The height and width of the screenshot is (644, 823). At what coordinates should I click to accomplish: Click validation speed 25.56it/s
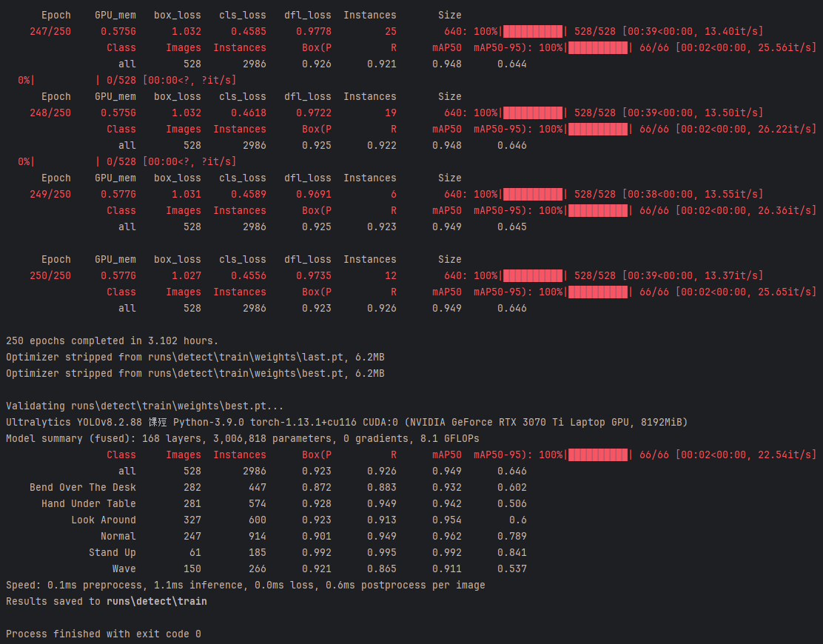(785, 48)
